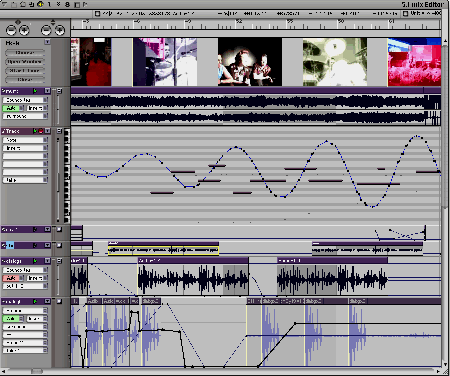
Task: Click the green play icon on the mono waveform track
Action: point(35,261)
